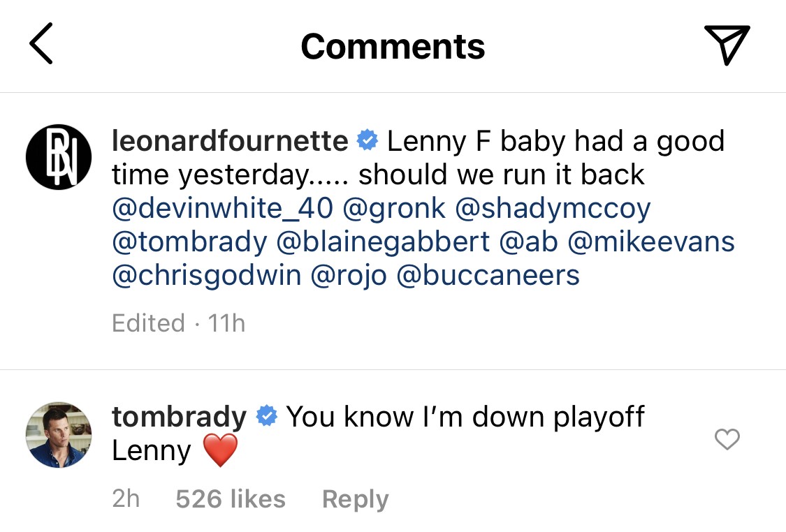Open the @tombrady mention in caption
Screen dimensions: 786x532
189,242
